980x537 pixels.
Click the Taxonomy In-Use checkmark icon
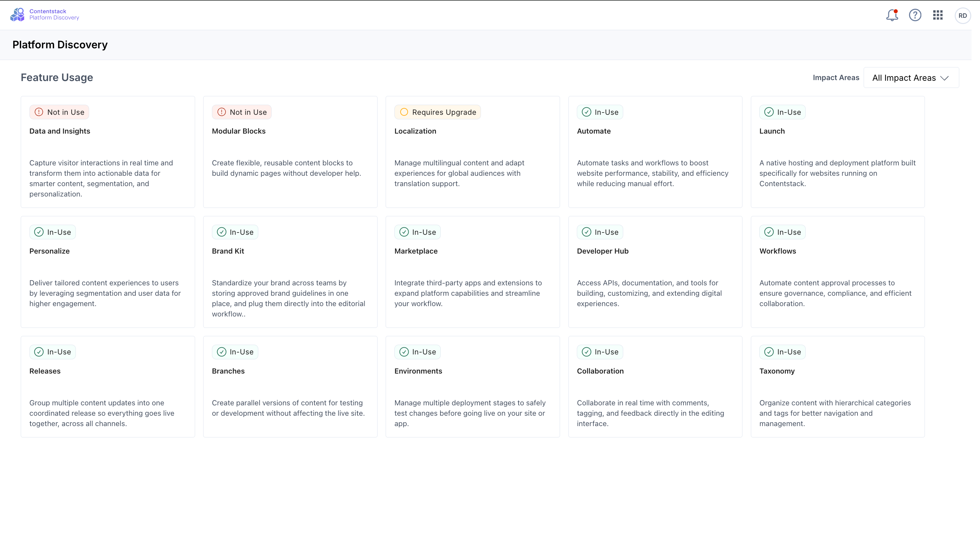point(769,352)
